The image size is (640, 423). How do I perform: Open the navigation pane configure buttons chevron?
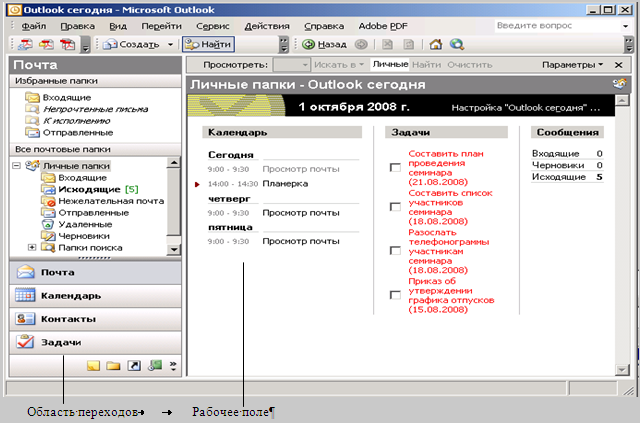[x=173, y=366]
